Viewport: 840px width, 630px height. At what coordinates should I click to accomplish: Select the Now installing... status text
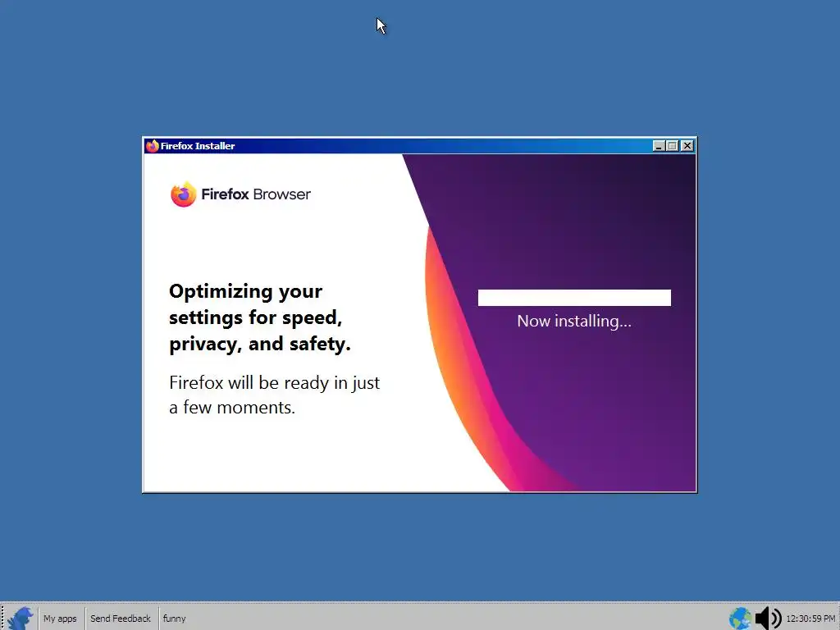click(x=574, y=321)
